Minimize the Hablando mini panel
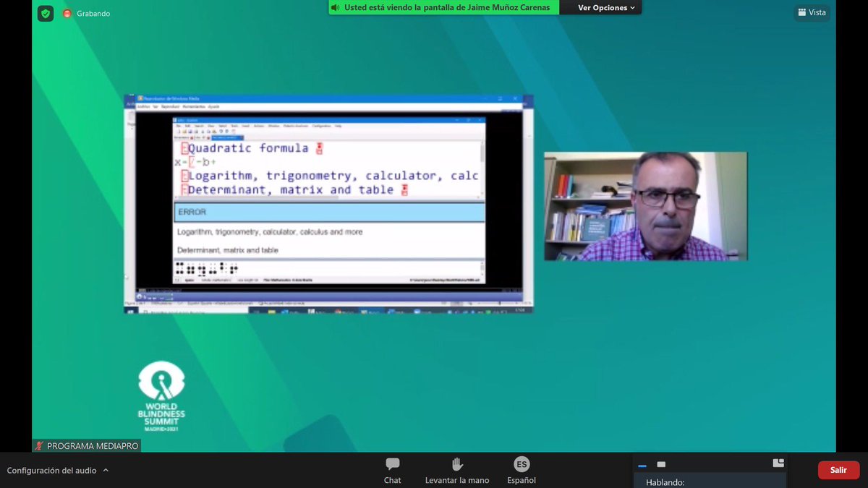 [642, 465]
